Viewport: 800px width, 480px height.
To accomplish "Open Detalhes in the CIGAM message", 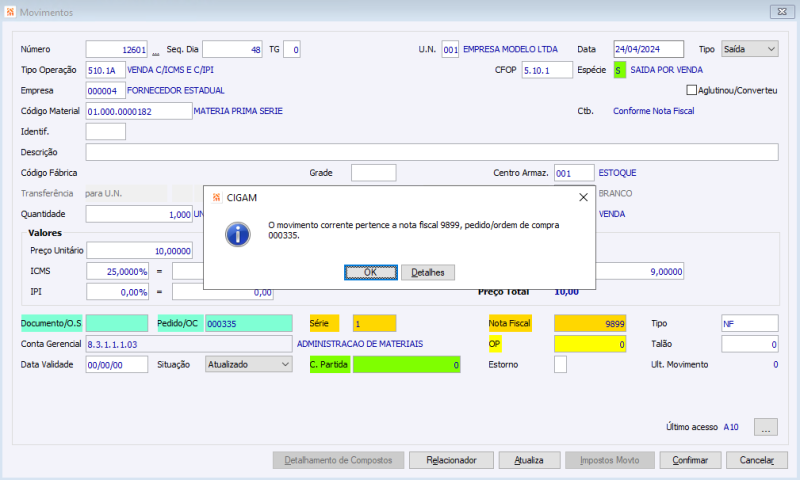I will [x=428, y=272].
